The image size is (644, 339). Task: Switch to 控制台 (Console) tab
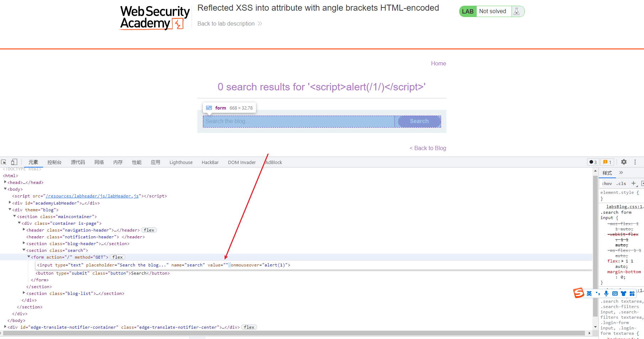pos(54,162)
